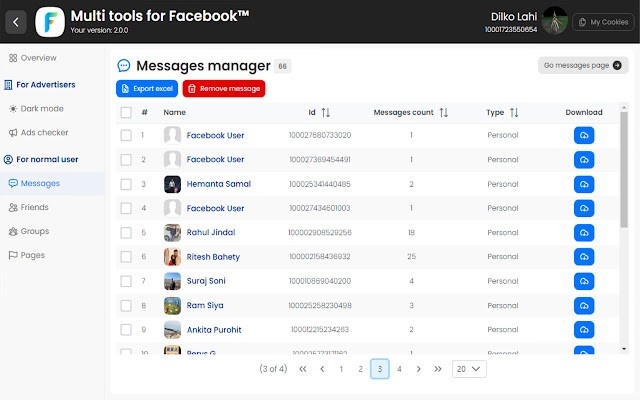
Task: Download messages for row 2 Facebook User
Action: [x=584, y=160]
